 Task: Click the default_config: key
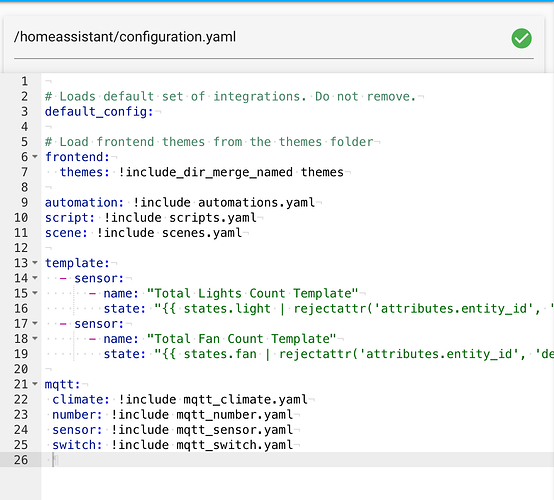point(99,112)
